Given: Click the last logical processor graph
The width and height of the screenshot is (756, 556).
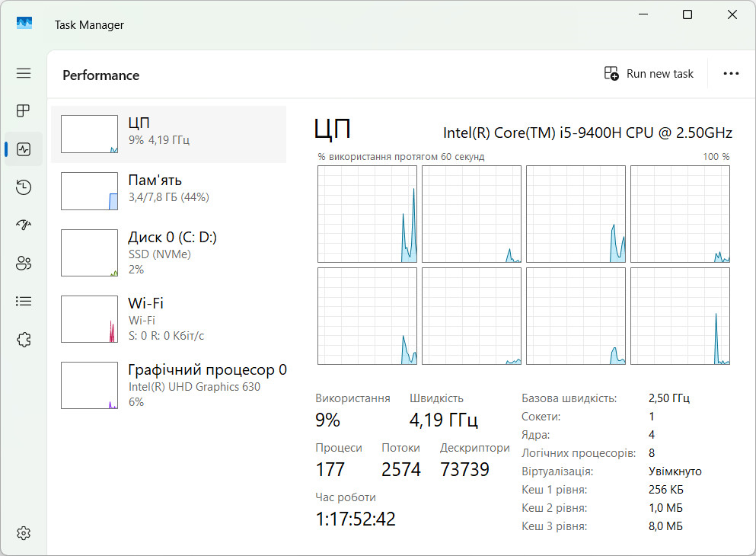Looking at the screenshot, I should [680, 316].
